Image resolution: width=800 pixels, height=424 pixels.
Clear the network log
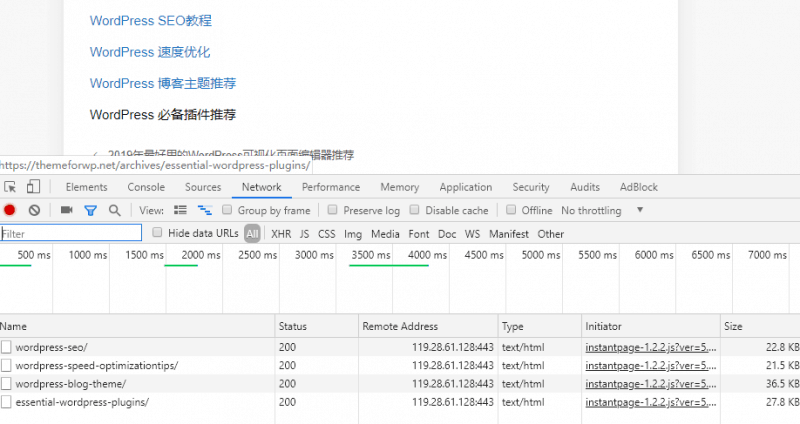click(x=34, y=211)
